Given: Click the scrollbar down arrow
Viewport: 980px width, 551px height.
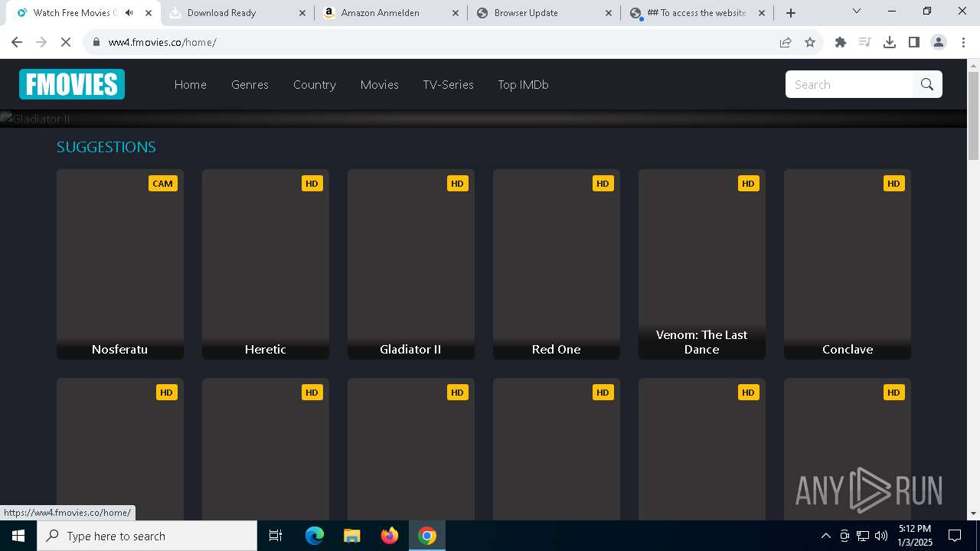Looking at the screenshot, I should pos(973,514).
